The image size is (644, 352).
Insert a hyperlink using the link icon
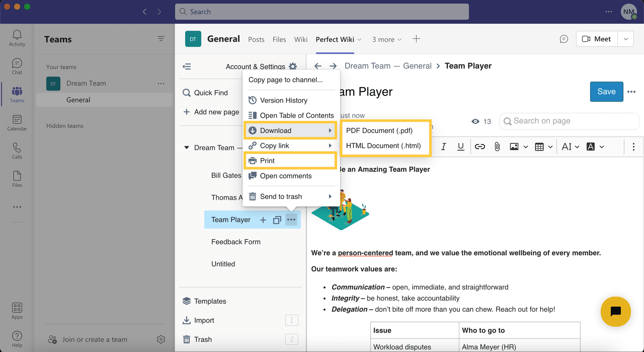(x=480, y=147)
